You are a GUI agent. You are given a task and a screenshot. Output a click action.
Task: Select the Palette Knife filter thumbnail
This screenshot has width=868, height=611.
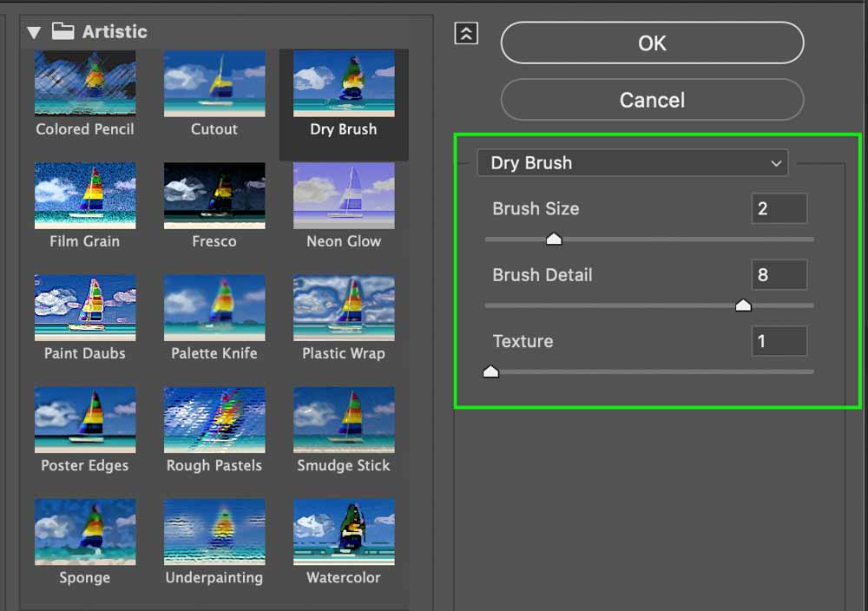214,308
